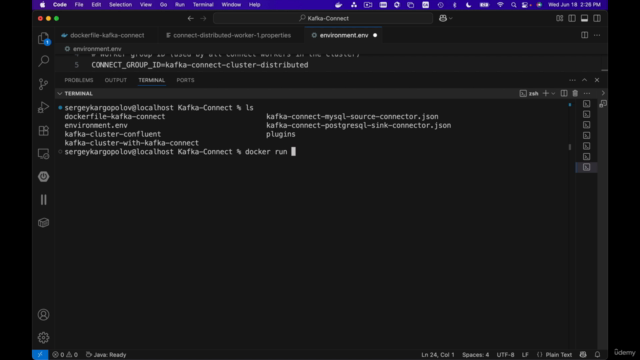Image resolution: width=640 pixels, height=360 pixels.
Task: Close the bottom panel
Action: click(597, 80)
